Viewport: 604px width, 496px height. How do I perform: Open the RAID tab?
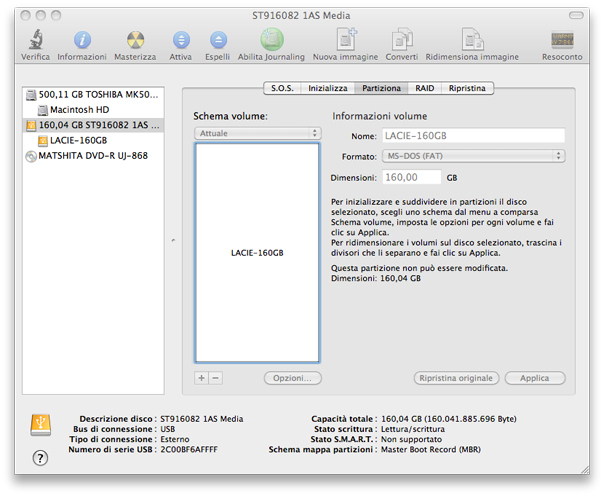point(425,89)
